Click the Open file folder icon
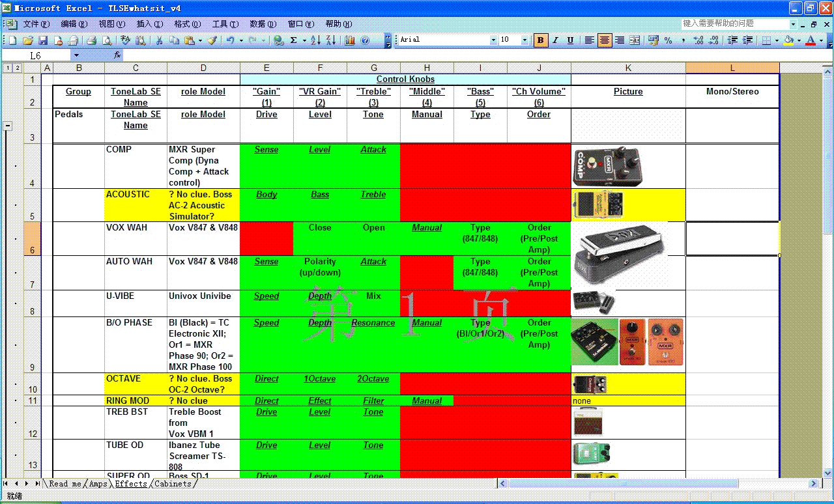 tap(27, 40)
